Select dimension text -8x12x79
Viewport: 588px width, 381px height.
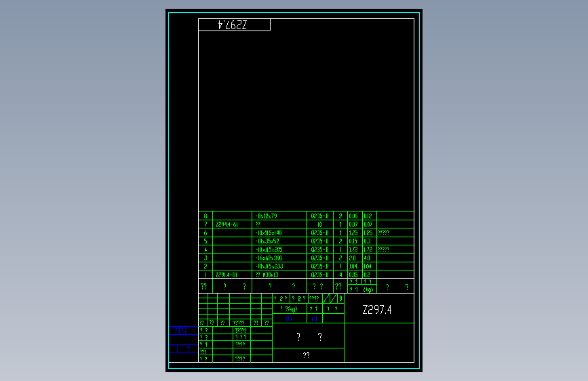(266, 216)
